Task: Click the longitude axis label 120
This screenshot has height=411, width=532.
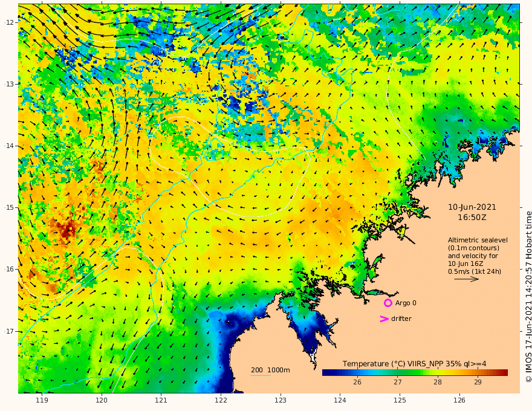Action: (102, 400)
